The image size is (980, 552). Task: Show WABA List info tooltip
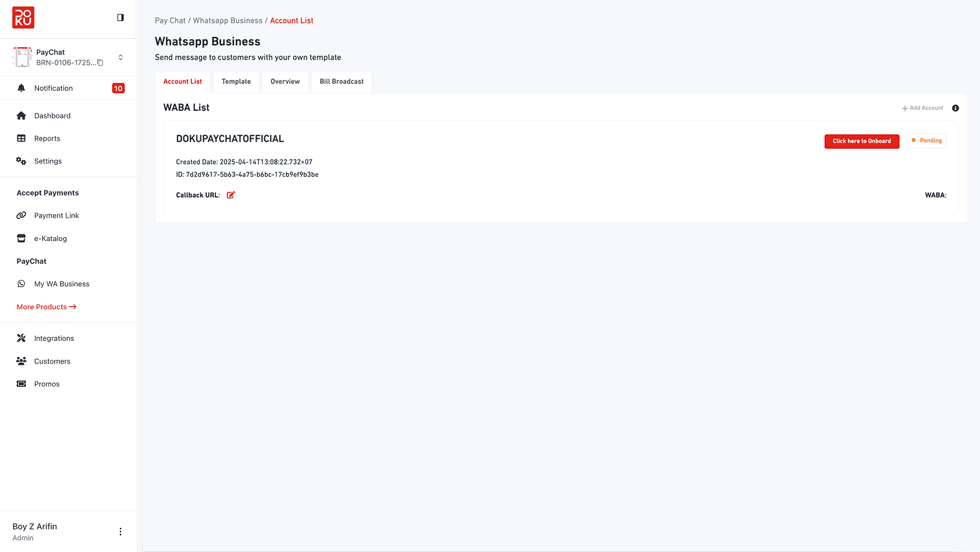(x=955, y=108)
